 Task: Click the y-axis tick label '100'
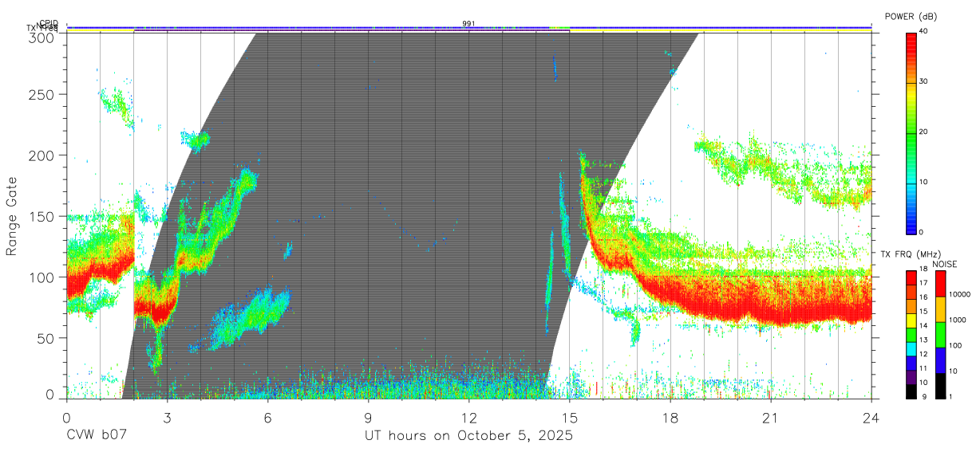pos(41,277)
